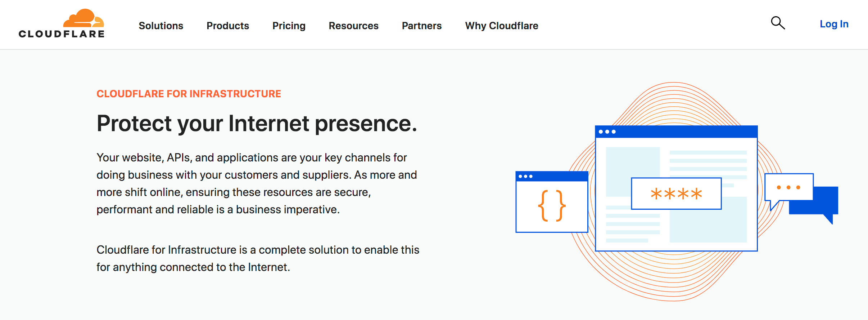Viewport: 868px width, 320px height.
Task: Click the orange Cloudflare cloud logo
Action: [83, 18]
